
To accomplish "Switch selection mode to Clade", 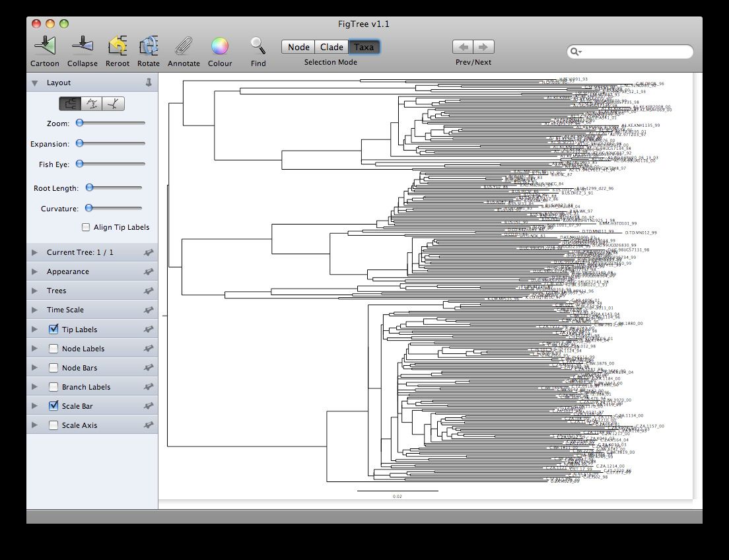I will [331, 47].
